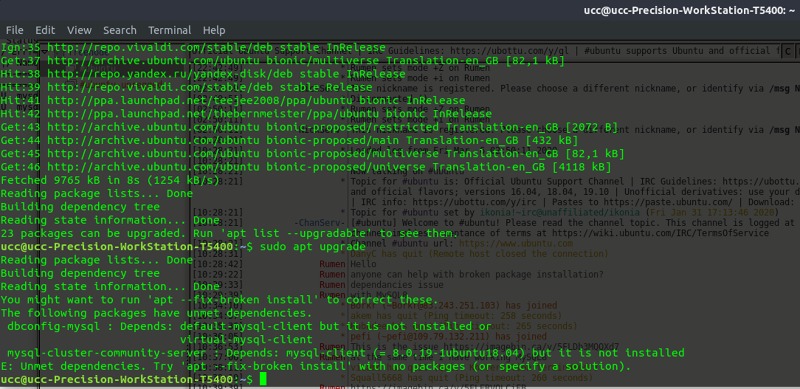
Task: Click 'Ign:35' repo.vivaldi.com line
Action: (x=193, y=47)
